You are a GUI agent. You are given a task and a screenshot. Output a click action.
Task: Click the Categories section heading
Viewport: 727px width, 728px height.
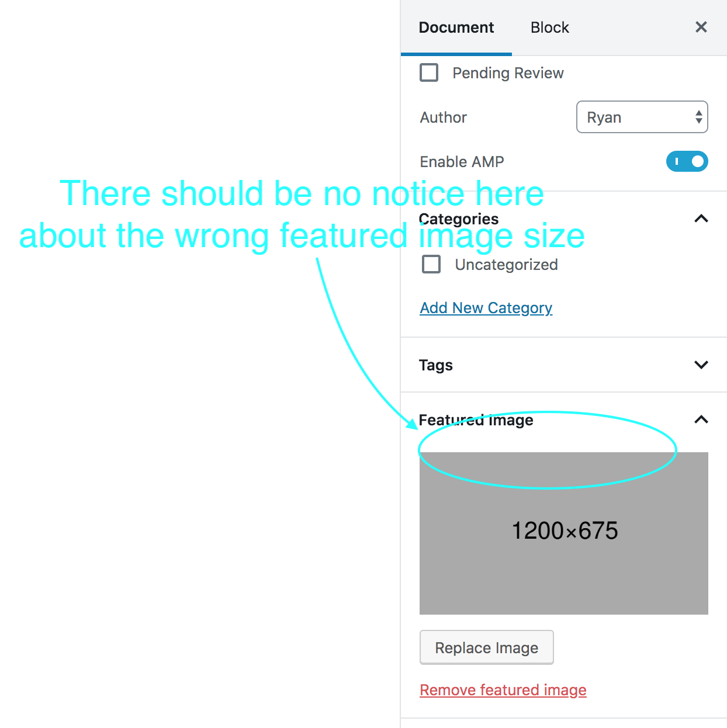459,219
